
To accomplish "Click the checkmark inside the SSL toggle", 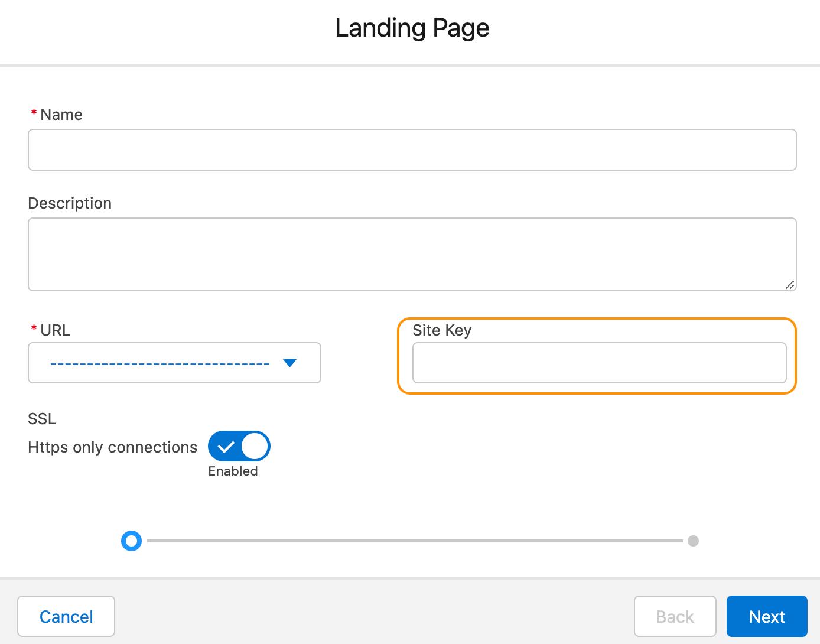I will click(x=225, y=447).
